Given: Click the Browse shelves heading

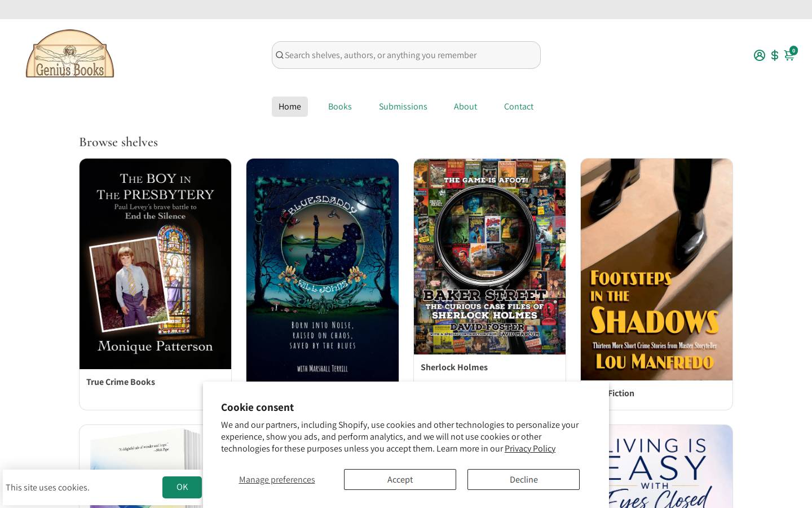Looking at the screenshot, I should tap(118, 142).
